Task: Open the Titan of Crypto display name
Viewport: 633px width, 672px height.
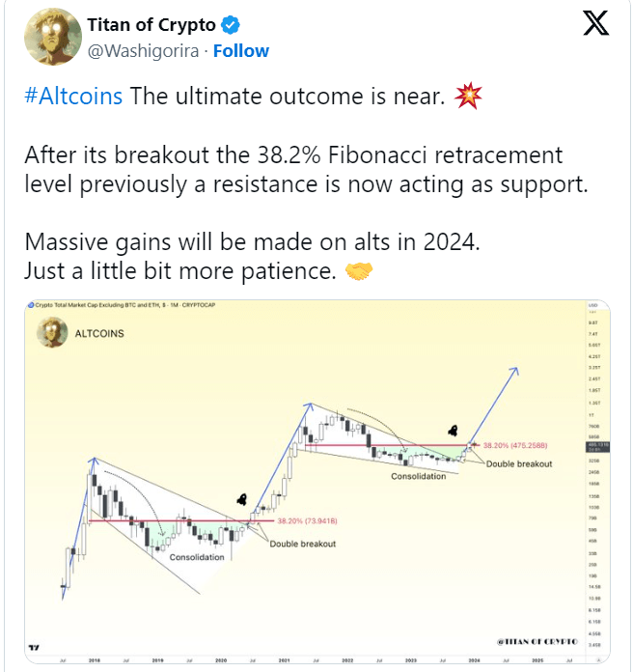Action: coord(151,25)
